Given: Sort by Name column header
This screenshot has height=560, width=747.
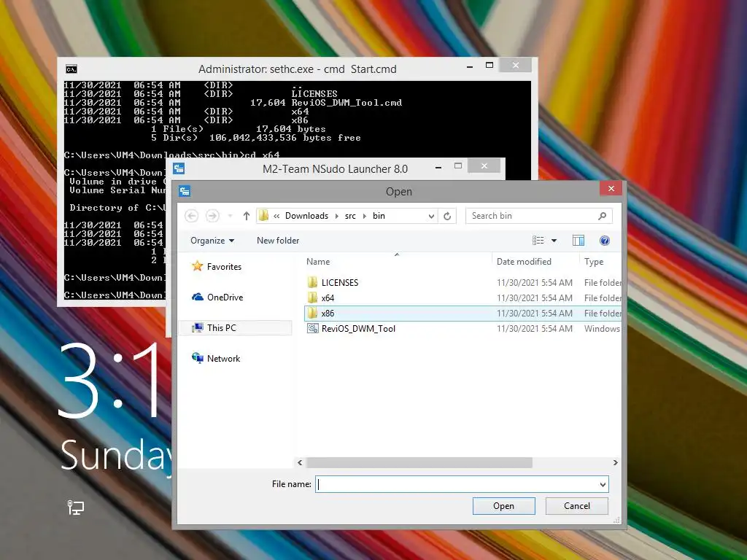Looking at the screenshot, I should pos(318,262).
